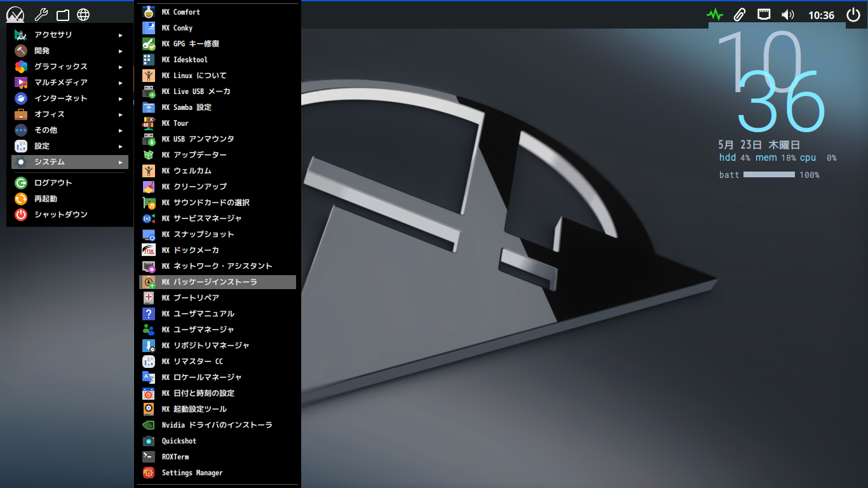
Task: Click ログアウト in main menu
Action: point(70,183)
